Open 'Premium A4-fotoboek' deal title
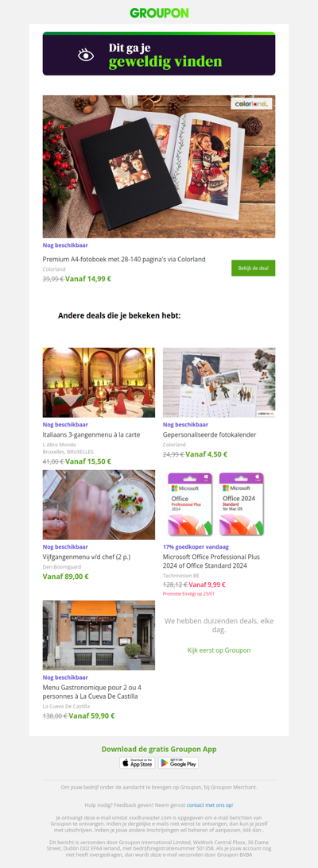318x868 pixels. click(x=124, y=259)
